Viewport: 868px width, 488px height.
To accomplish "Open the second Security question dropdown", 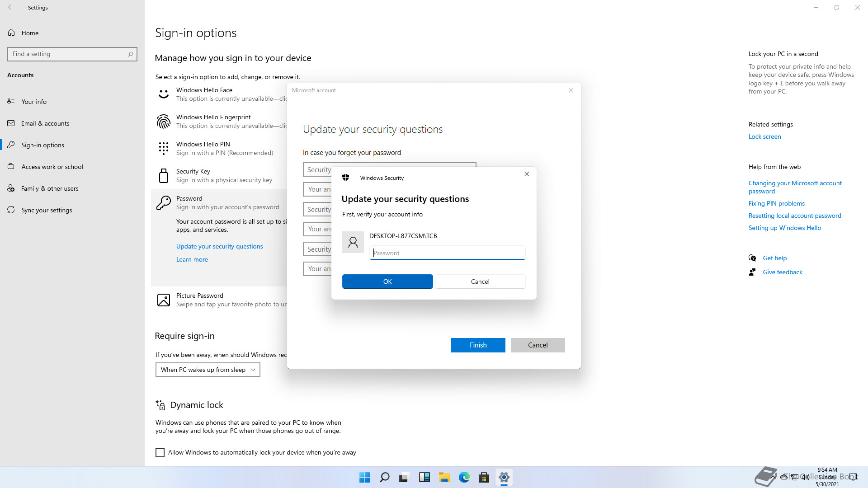I will coord(317,209).
